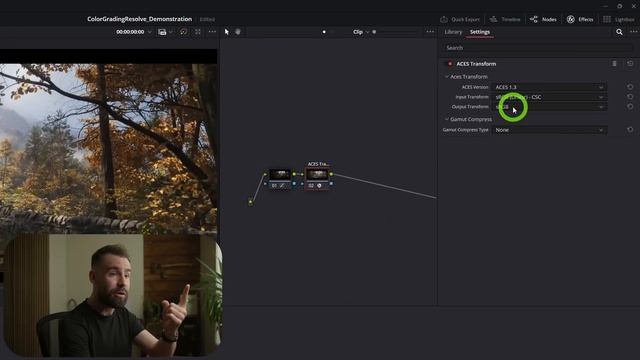
Task: Select the ACES Transform node thumbnail
Action: 317,175
